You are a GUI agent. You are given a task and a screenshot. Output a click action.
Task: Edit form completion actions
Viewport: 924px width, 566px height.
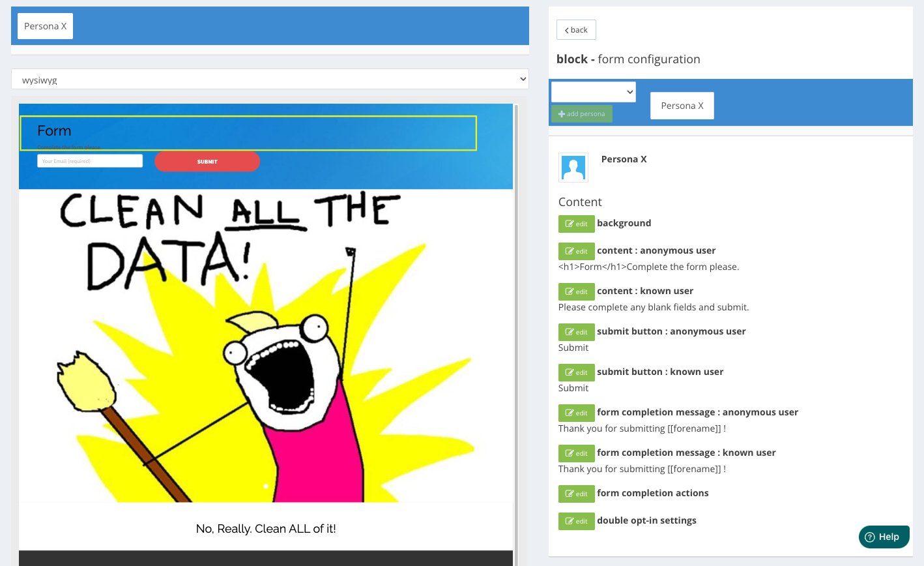(x=577, y=494)
